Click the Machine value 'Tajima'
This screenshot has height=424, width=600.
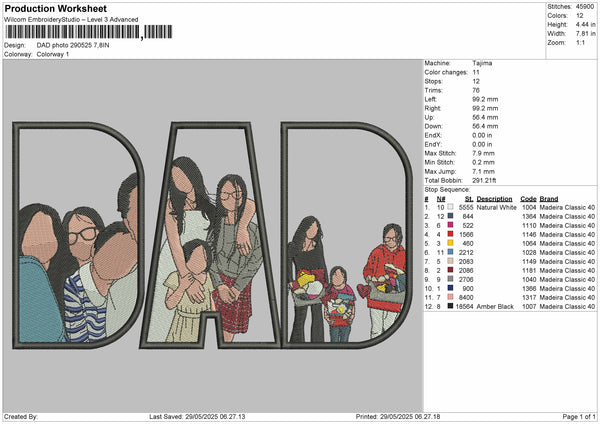pos(482,63)
